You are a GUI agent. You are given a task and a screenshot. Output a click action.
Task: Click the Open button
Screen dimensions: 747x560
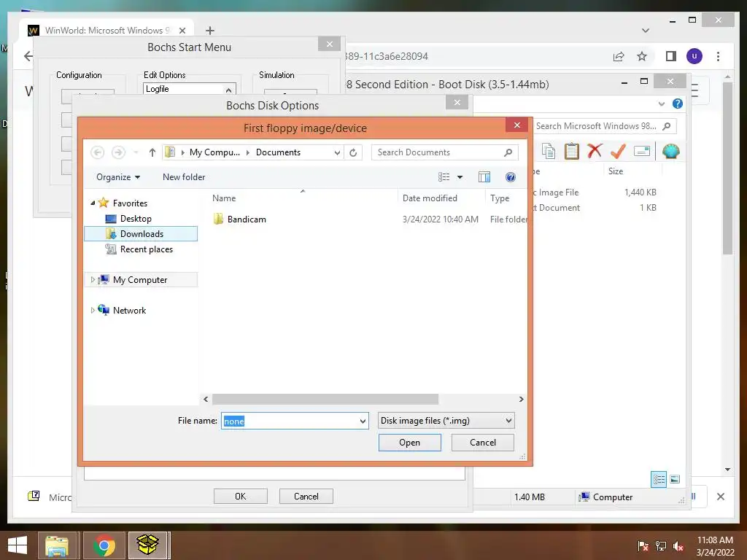(x=410, y=443)
